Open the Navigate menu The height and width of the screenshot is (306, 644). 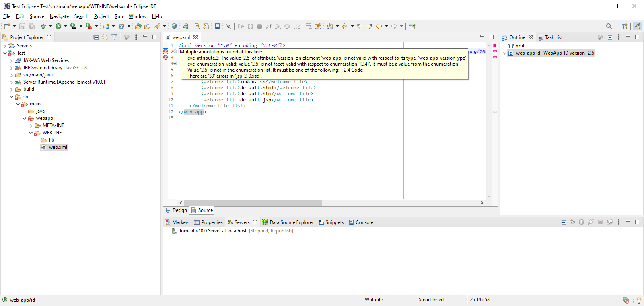click(59, 16)
